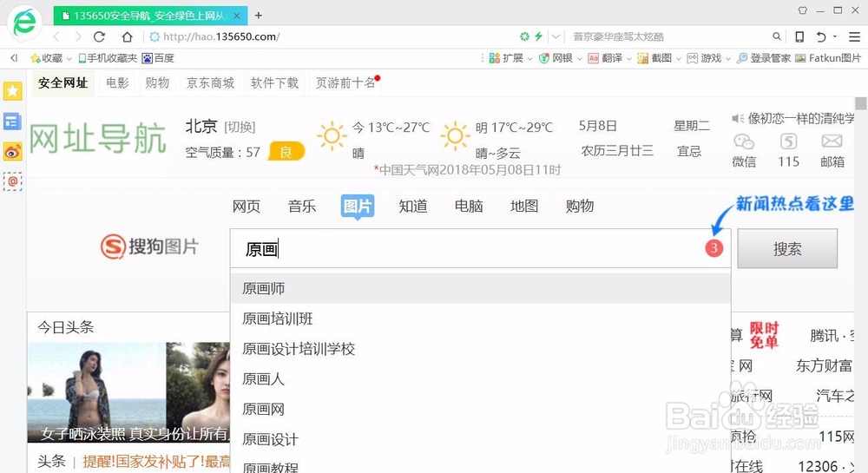Image resolution: width=868 pixels, height=473 pixels.
Task: Switch to 页游前十名 tab
Action: pos(345,83)
